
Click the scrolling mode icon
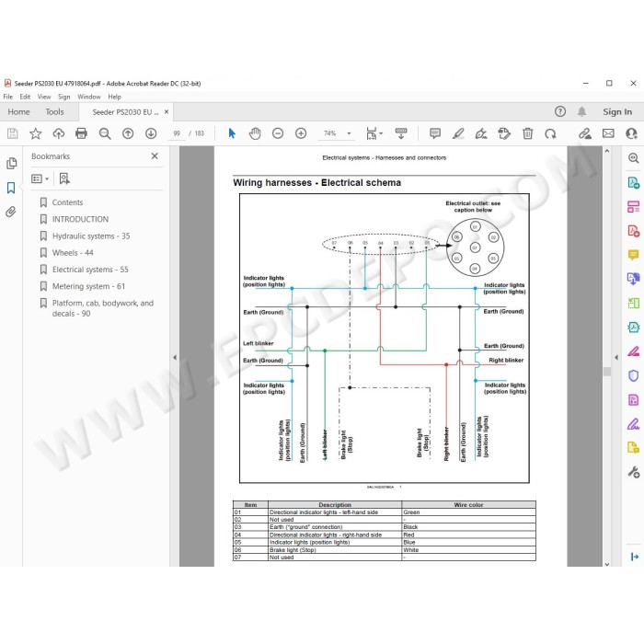[x=401, y=133]
